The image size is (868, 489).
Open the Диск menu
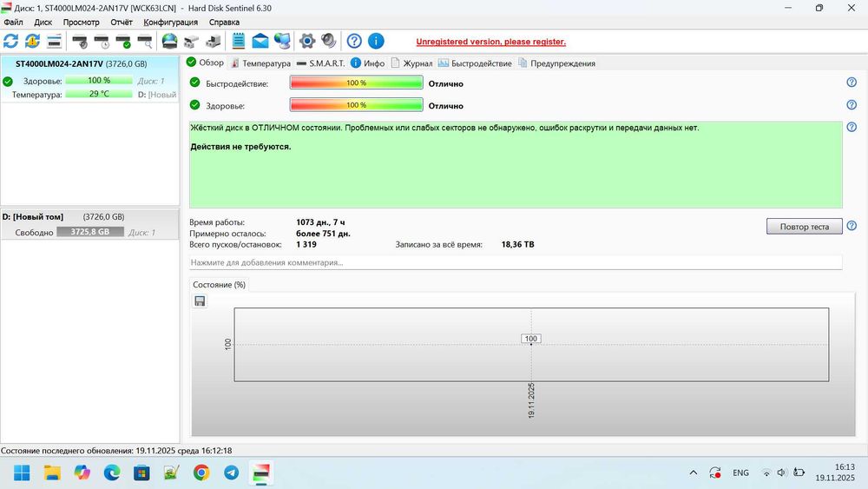pyautogui.click(x=43, y=23)
